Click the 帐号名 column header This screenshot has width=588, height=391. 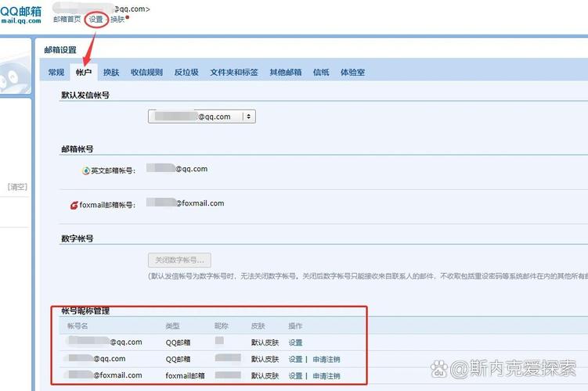pos(78,326)
